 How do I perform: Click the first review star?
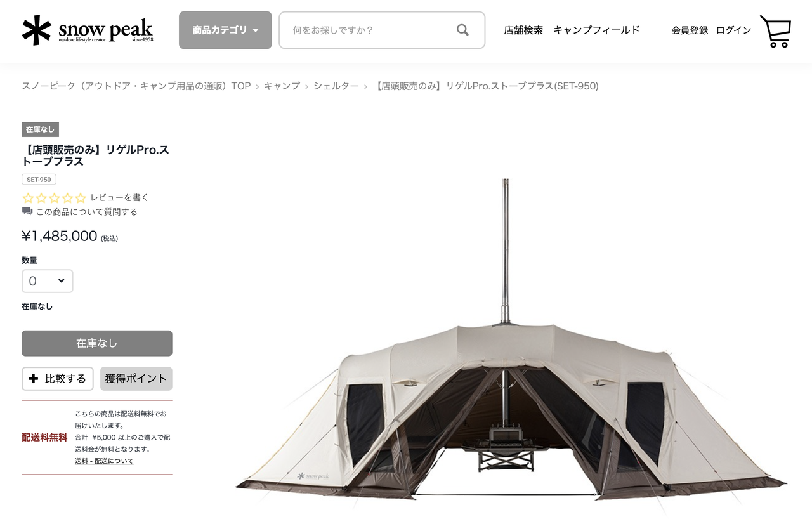click(x=28, y=198)
